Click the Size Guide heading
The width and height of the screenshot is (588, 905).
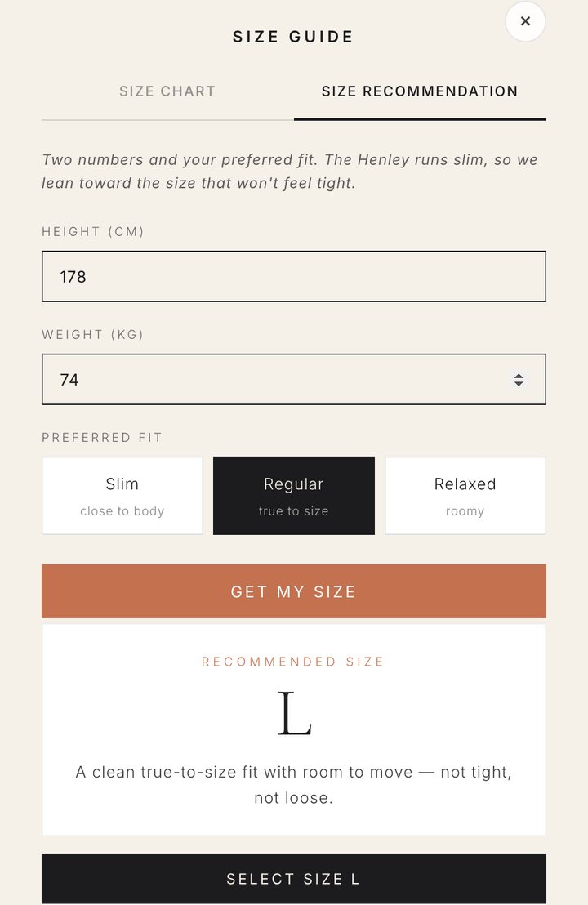click(293, 37)
